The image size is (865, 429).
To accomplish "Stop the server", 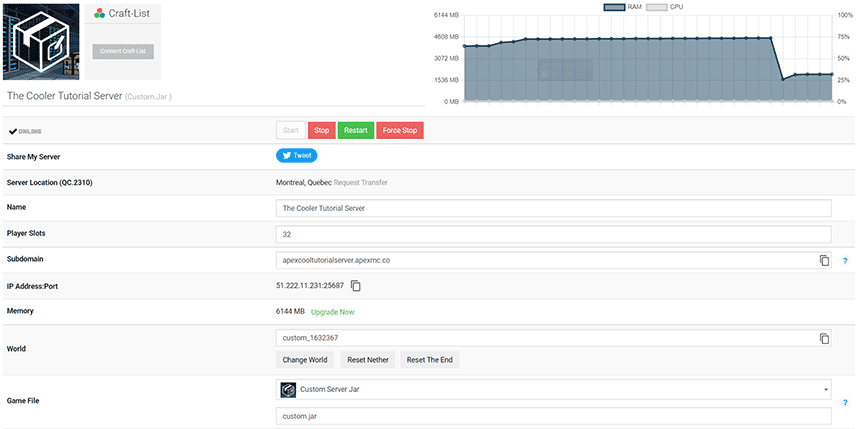I will [321, 130].
